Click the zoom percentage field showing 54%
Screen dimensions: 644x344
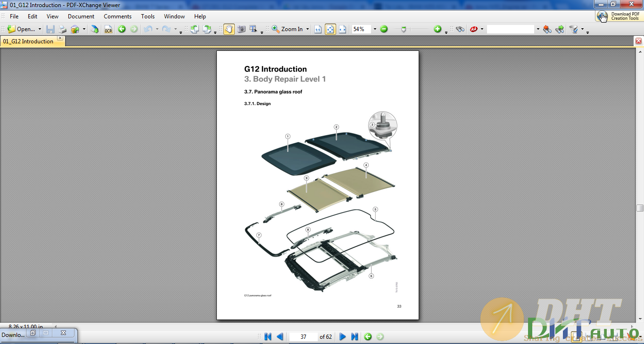point(362,29)
